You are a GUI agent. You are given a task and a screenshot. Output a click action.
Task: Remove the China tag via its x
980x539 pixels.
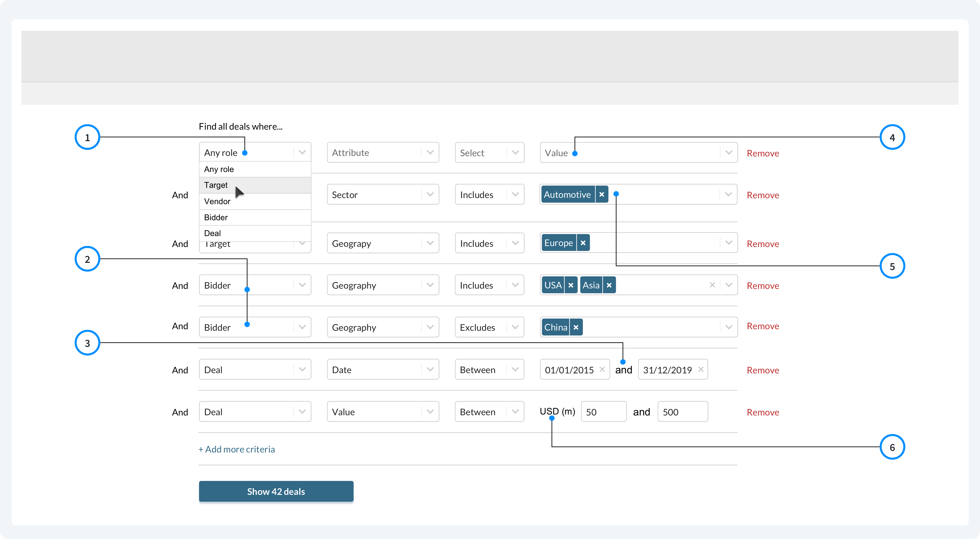click(576, 327)
